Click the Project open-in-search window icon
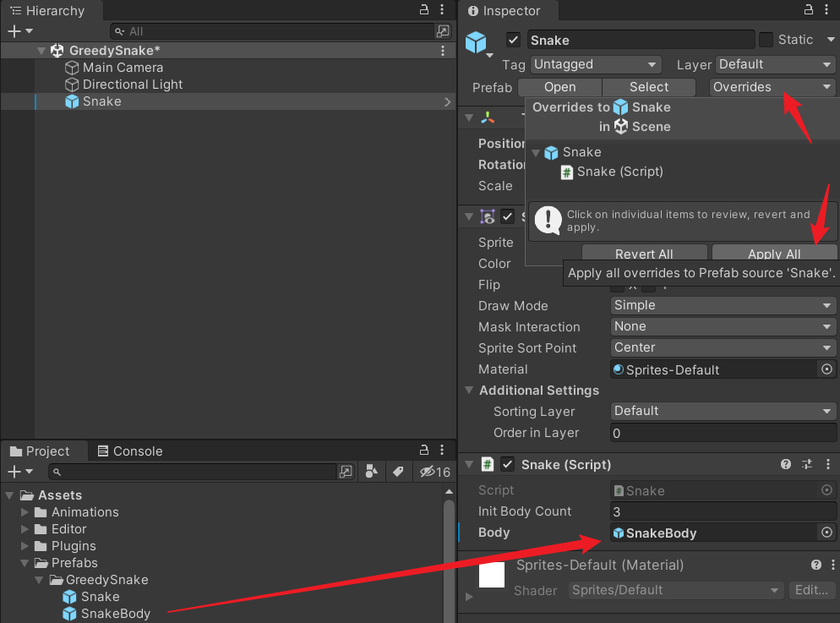The height and width of the screenshot is (623, 840). pyautogui.click(x=346, y=472)
